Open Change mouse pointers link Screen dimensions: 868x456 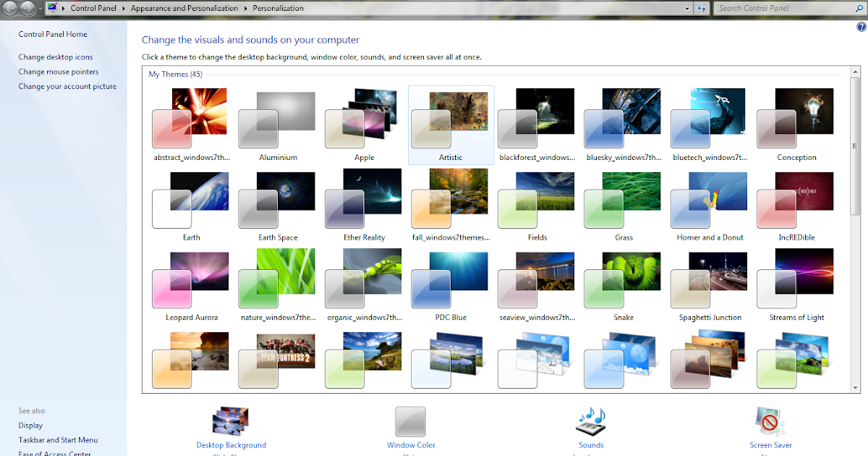pos(59,72)
